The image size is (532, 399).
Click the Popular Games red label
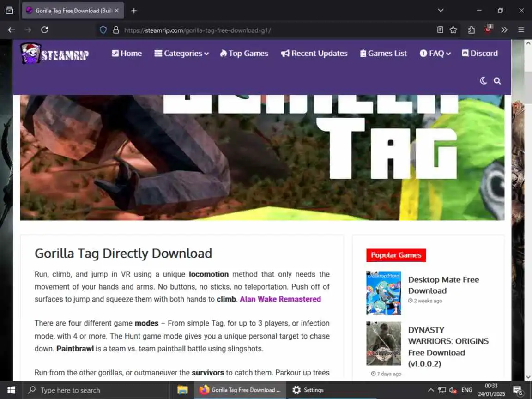(x=396, y=255)
